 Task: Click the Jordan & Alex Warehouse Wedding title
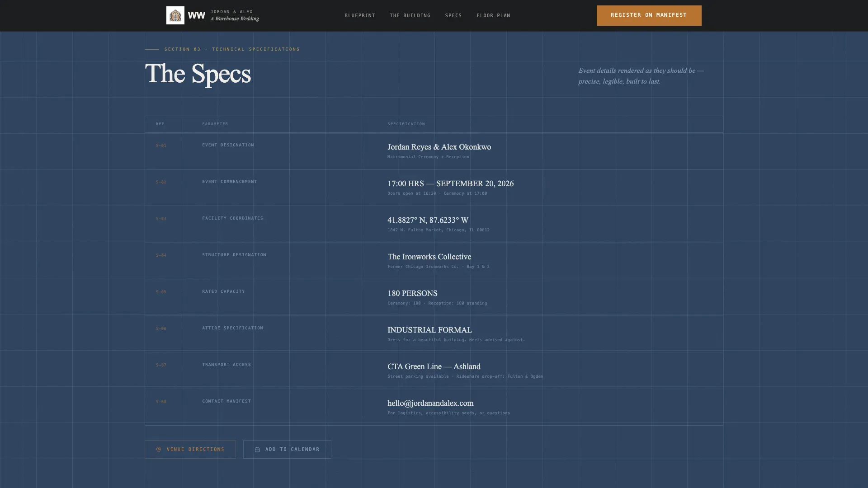(x=235, y=15)
